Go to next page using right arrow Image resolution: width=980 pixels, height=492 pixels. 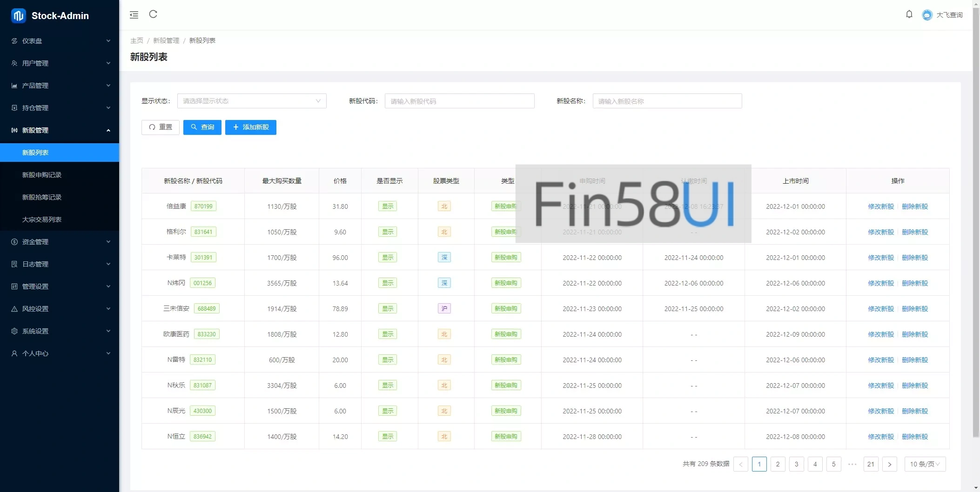tap(889, 464)
